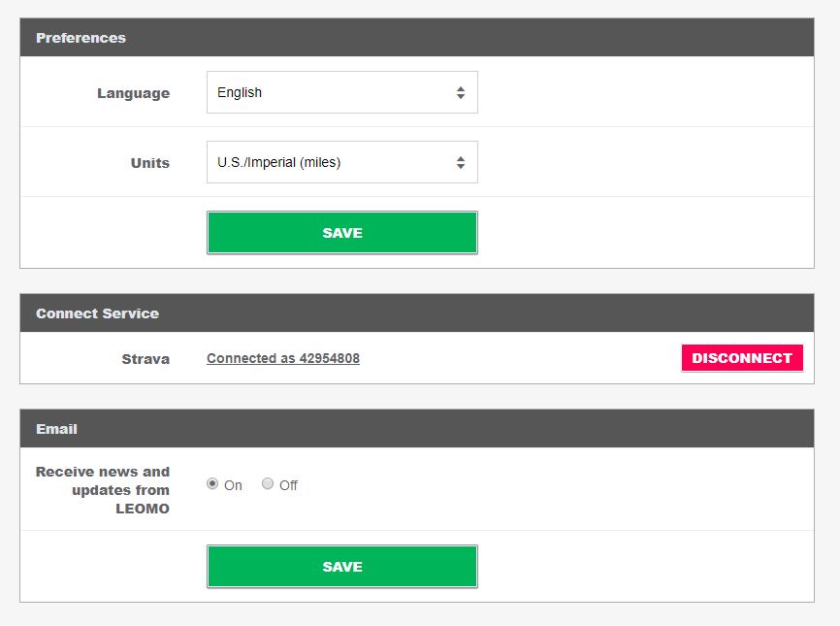Viewport: 840px width, 626px height.
Task: Disconnect the Strava service
Action: 742,358
